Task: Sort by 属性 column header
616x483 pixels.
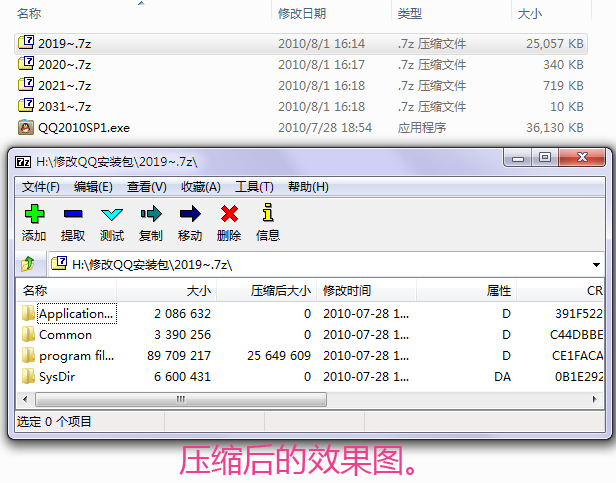Action: pyautogui.click(x=466, y=290)
